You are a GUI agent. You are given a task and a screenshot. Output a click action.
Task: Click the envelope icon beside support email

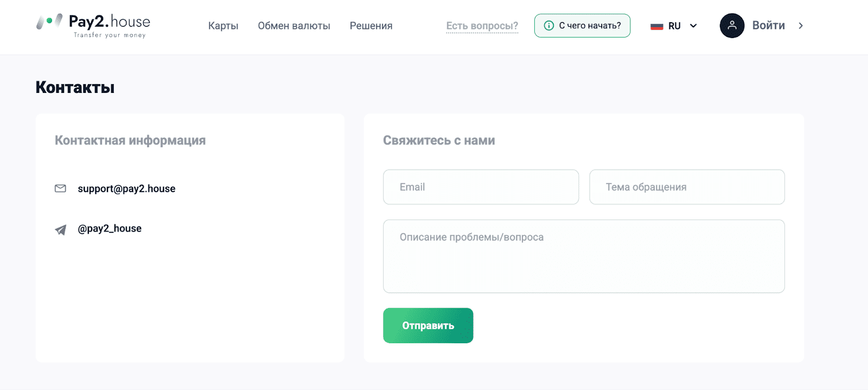point(60,188)
